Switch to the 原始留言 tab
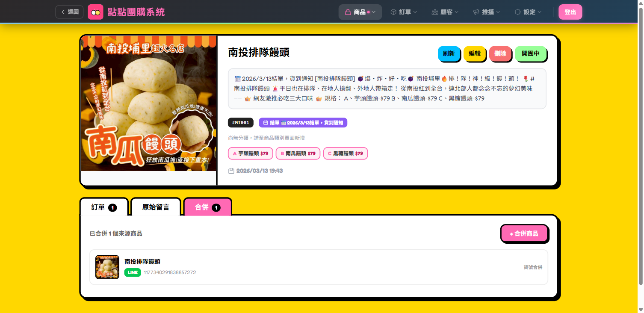The width and height of the screenshot is (644, 313). coord(156,207)
